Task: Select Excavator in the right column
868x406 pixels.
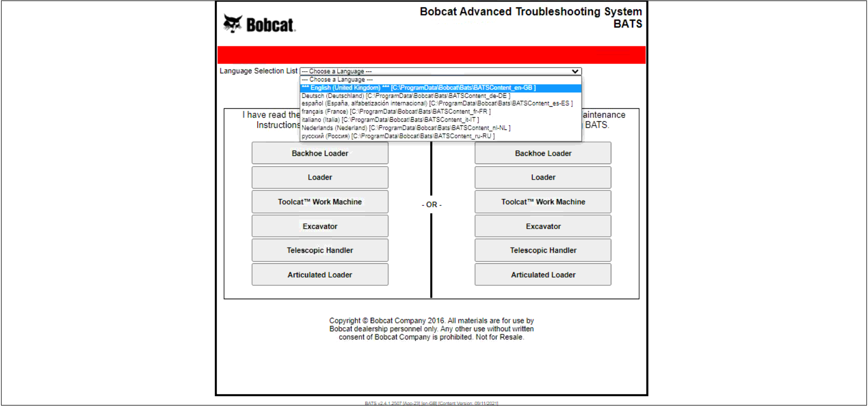Action: [543, 226]
